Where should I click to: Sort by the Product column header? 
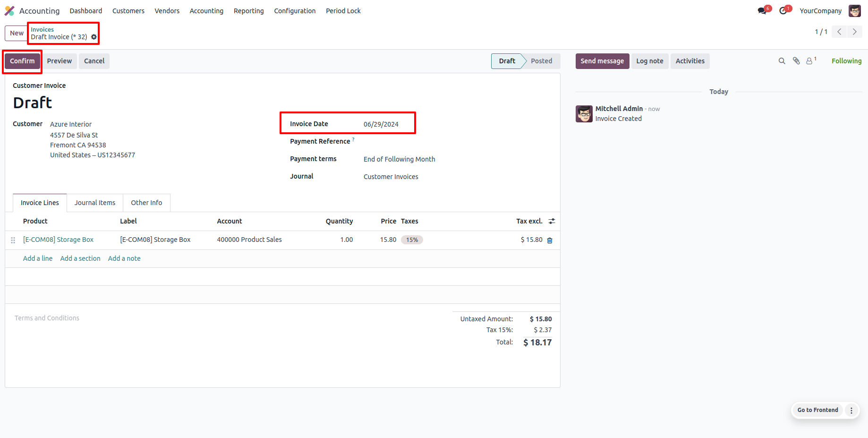35,221
